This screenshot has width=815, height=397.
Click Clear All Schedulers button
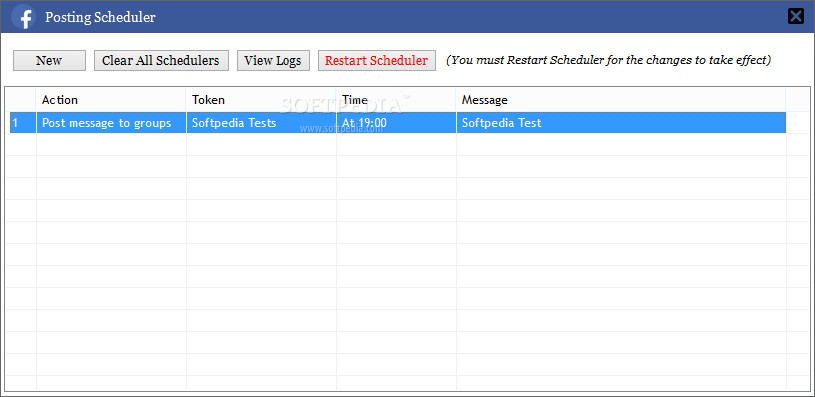pyautogui.click(x=161, y=60)
